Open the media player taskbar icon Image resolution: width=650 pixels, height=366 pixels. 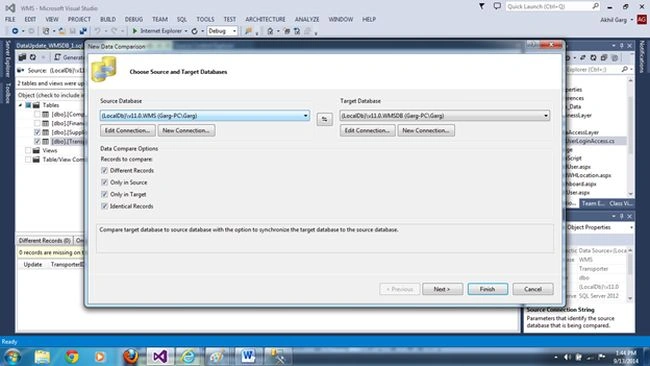click(100, 356)
